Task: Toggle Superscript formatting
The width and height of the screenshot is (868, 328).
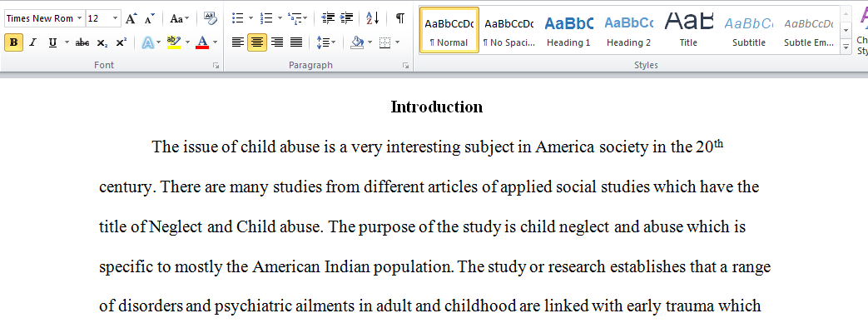Action: (122, 42)
